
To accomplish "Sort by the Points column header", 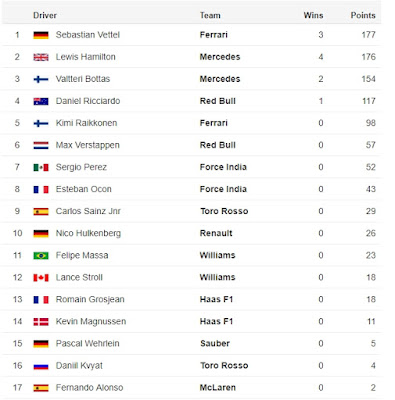I will point(363,15).
